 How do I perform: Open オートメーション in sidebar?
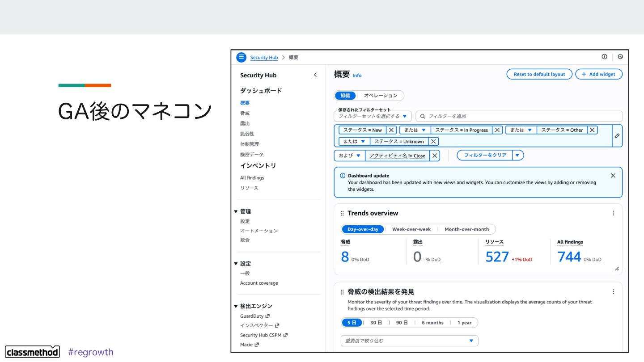[259, 231]
